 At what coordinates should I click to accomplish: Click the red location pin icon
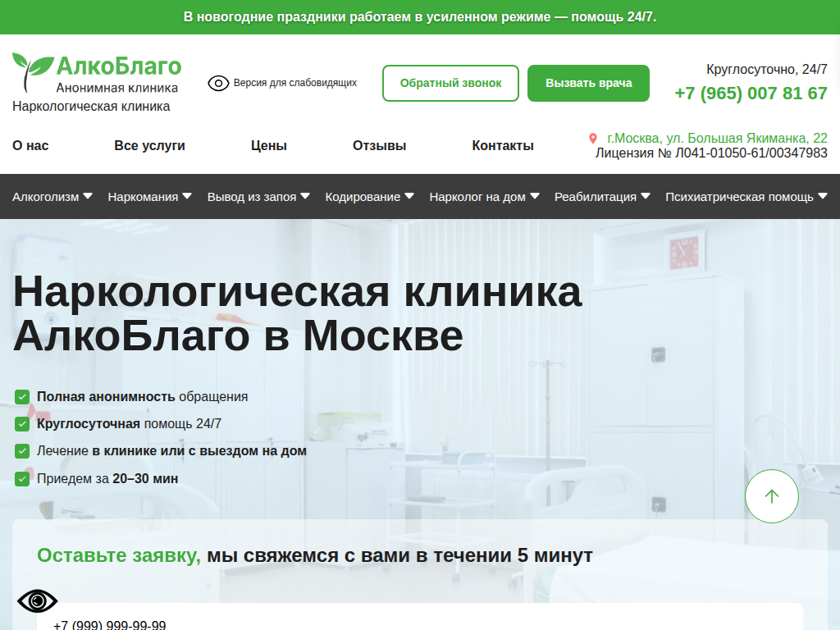click(x=593, y=138)
